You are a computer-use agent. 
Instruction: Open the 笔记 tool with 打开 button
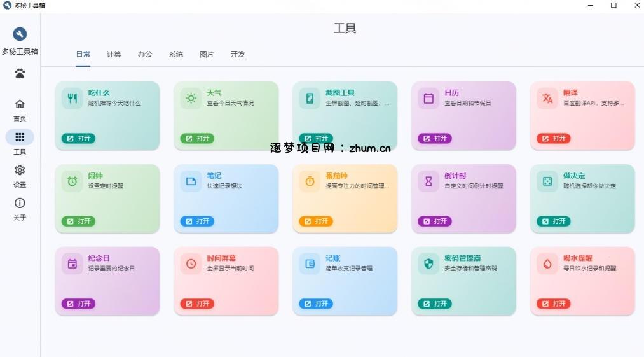coord(197,221)
